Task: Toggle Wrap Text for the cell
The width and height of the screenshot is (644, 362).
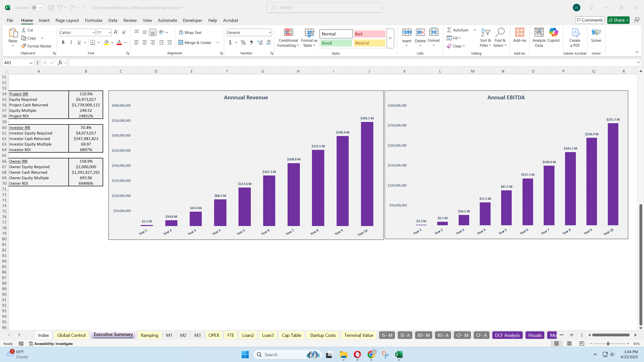Action: (190, 32)
